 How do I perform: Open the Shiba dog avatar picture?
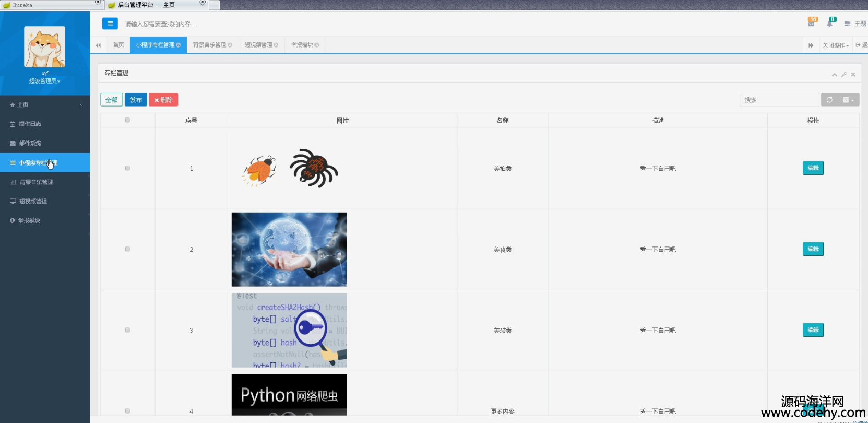coord(45,47)
